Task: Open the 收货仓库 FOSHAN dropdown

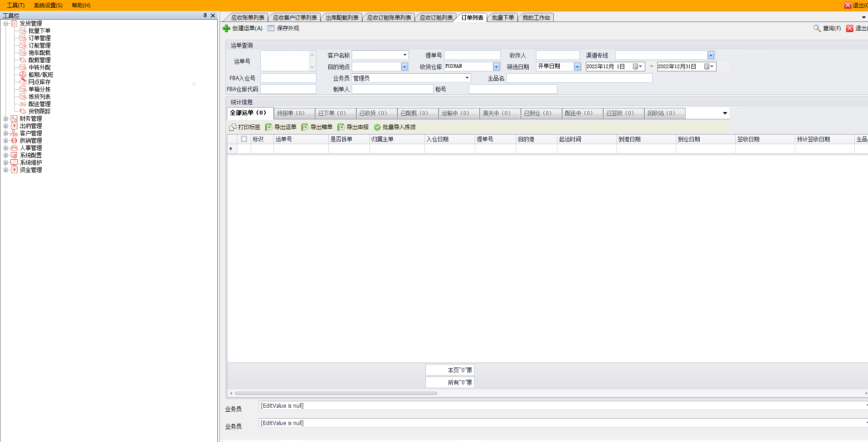Action: tap(496, 67)
